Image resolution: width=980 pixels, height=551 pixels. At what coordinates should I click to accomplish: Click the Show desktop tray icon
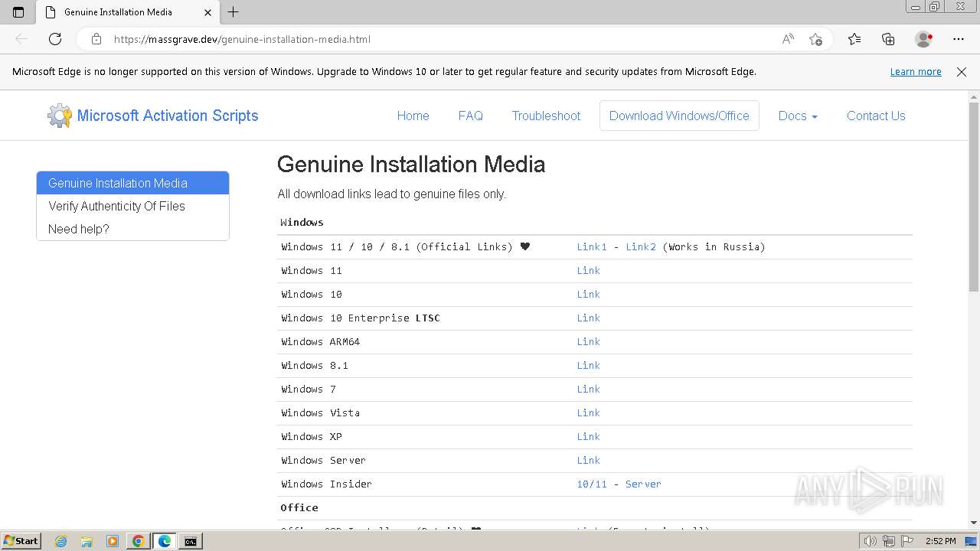(972, 541)
